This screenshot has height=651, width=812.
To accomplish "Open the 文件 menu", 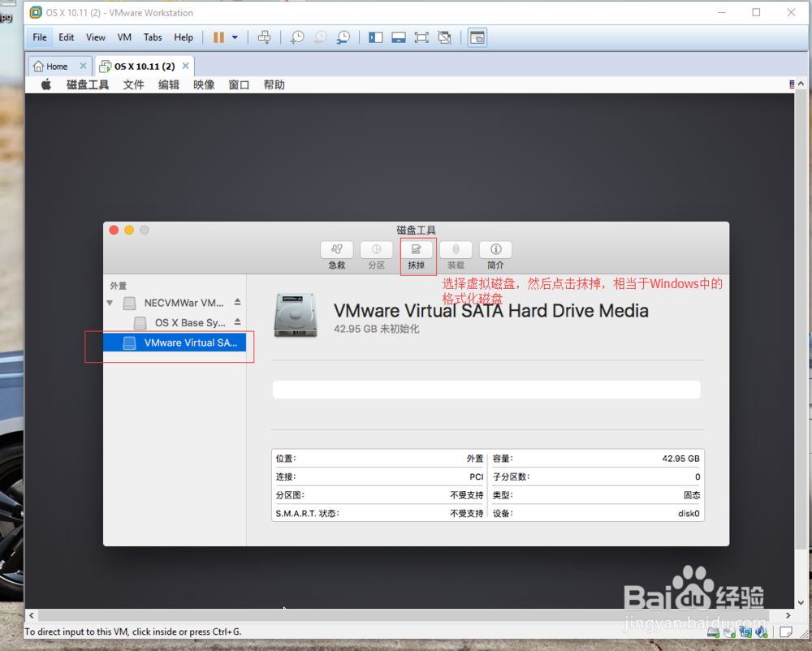I will pos(134,85).
